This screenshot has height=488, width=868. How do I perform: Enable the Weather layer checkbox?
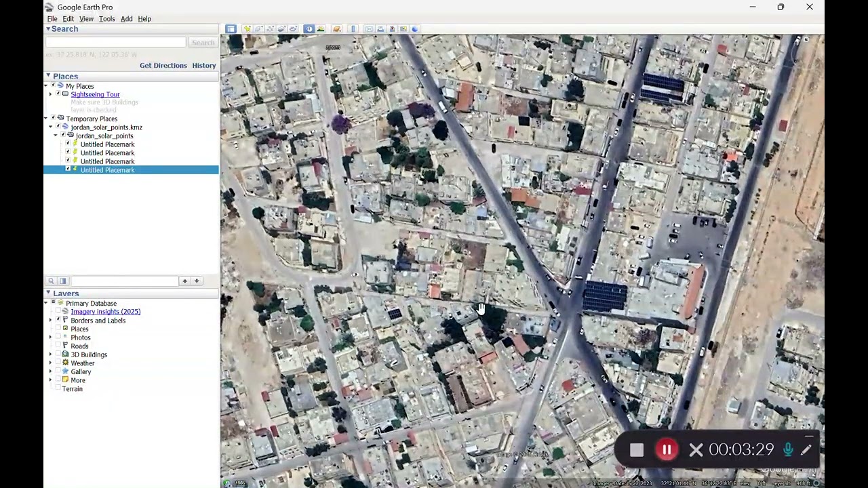click(x=58, y=363)
